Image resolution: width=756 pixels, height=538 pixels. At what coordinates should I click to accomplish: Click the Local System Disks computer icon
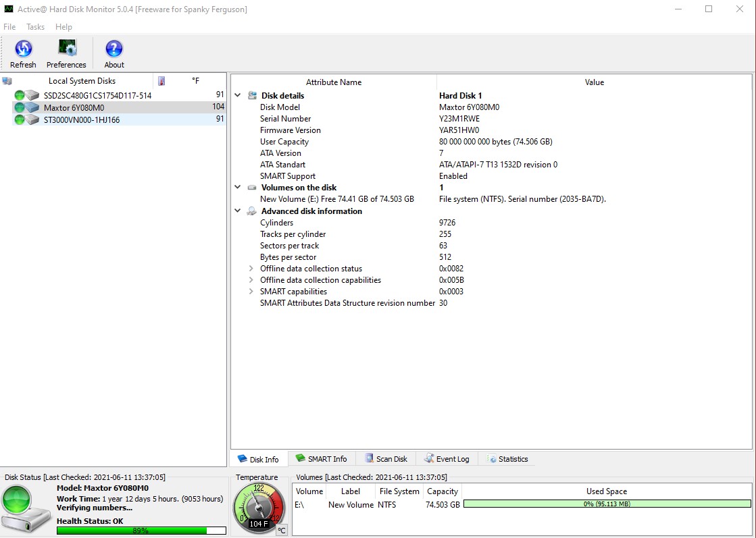tap(7, 80)
